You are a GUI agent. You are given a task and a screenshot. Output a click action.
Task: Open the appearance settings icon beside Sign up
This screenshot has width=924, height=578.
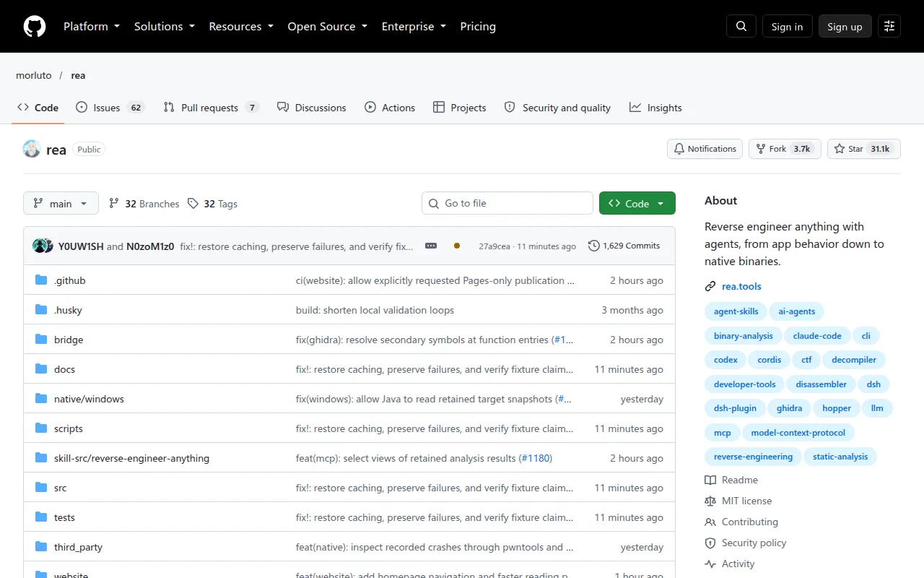tap(889, 26)
